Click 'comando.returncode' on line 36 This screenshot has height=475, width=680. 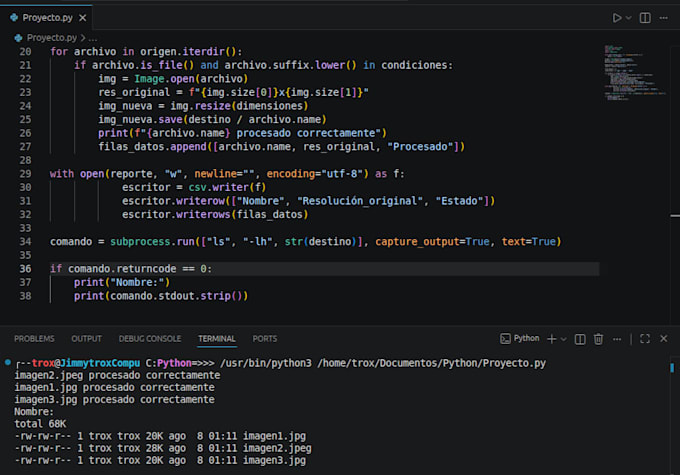pos(122,269)
